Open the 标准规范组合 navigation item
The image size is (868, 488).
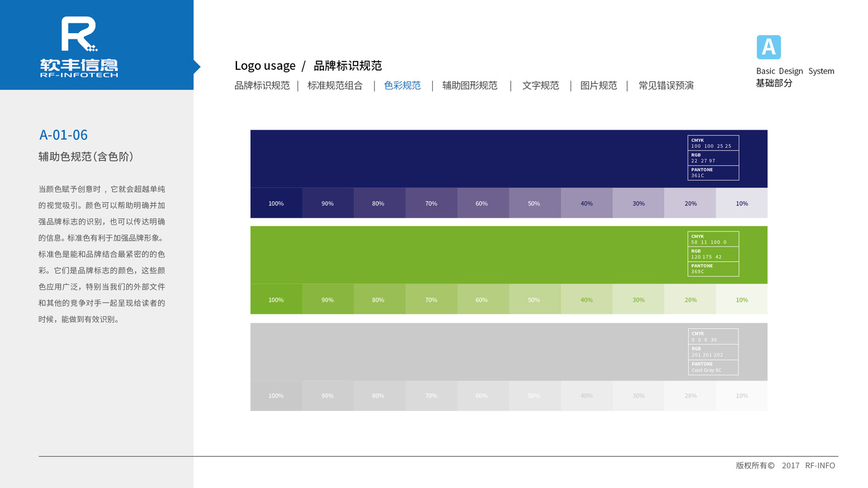(x=335, y=86)
